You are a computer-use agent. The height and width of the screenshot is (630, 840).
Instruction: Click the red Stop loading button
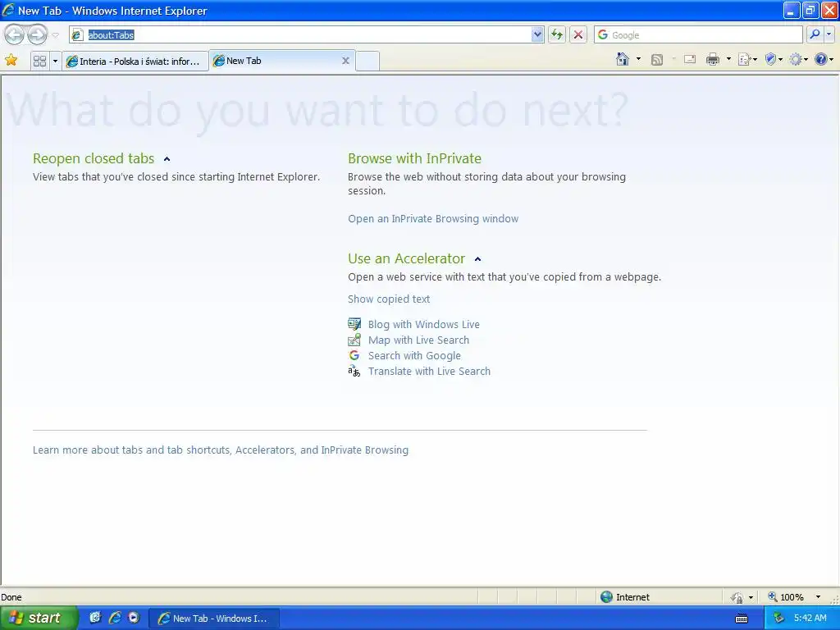pyautogui.click(x=578, y=34)
